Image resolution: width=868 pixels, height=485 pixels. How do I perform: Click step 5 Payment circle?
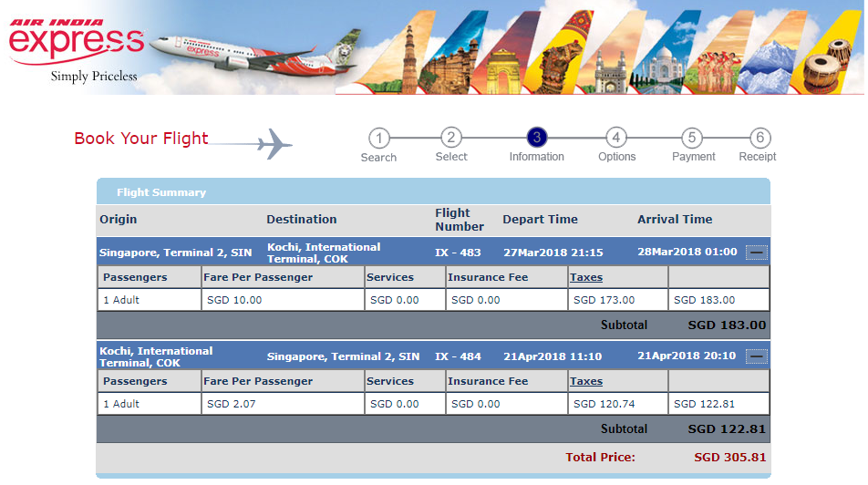click(692, 138)
